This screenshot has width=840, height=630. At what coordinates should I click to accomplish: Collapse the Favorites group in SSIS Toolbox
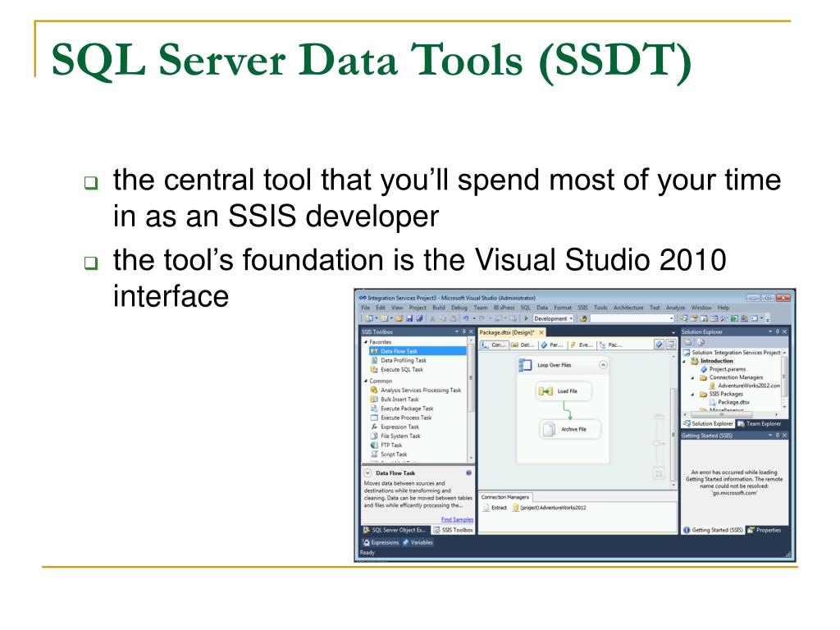(365, 342)
